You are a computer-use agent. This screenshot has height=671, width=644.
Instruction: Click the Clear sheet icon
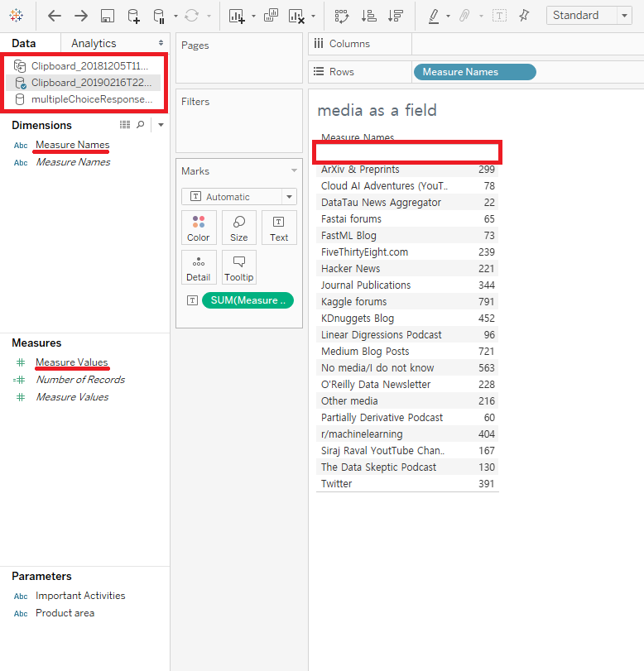coord(296,17)
